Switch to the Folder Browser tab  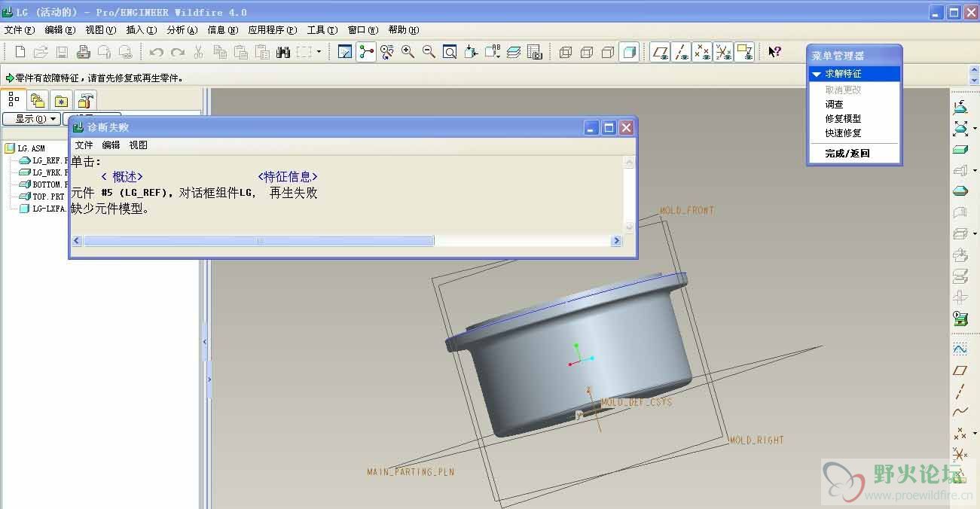coord(38,100)
